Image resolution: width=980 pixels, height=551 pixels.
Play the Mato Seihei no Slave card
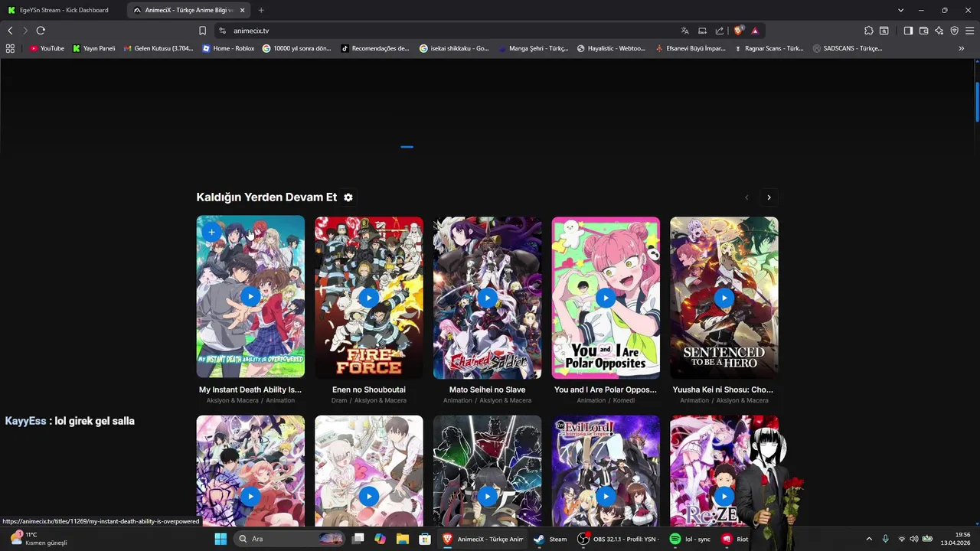tap(487, 297)
